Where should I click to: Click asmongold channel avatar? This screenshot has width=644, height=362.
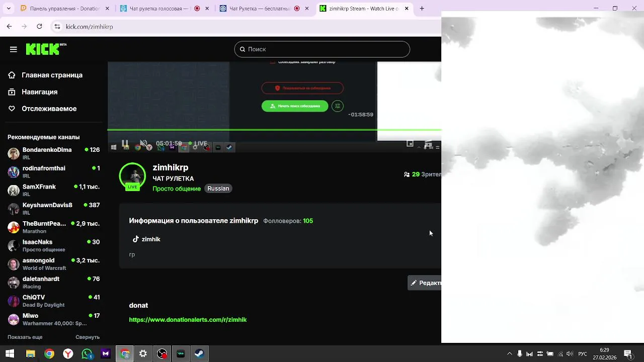pos(14,264)
